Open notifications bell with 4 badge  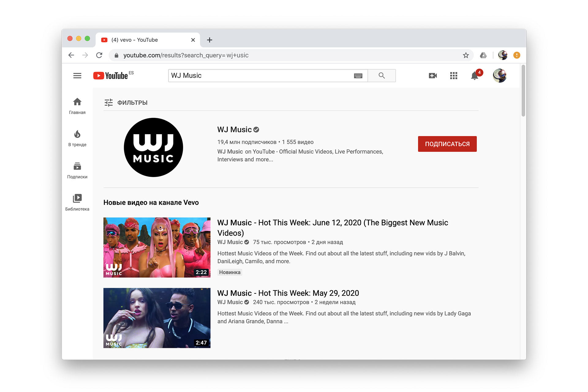475,76
